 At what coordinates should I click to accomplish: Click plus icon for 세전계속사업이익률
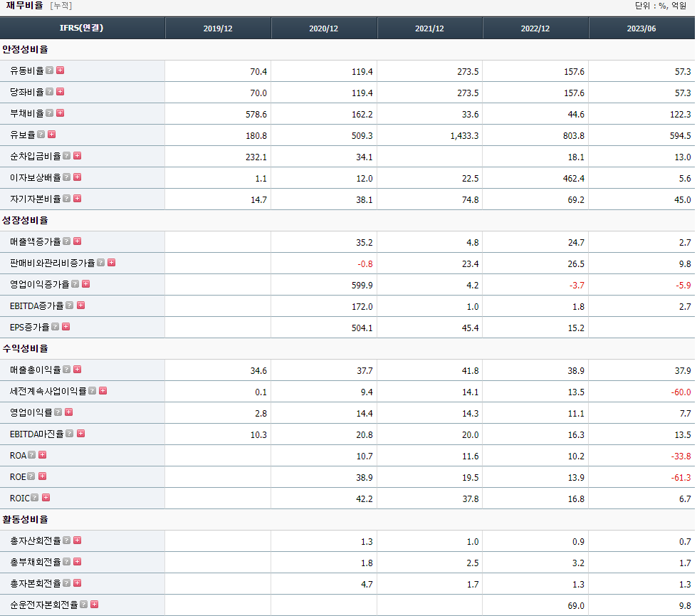(103, 390)
